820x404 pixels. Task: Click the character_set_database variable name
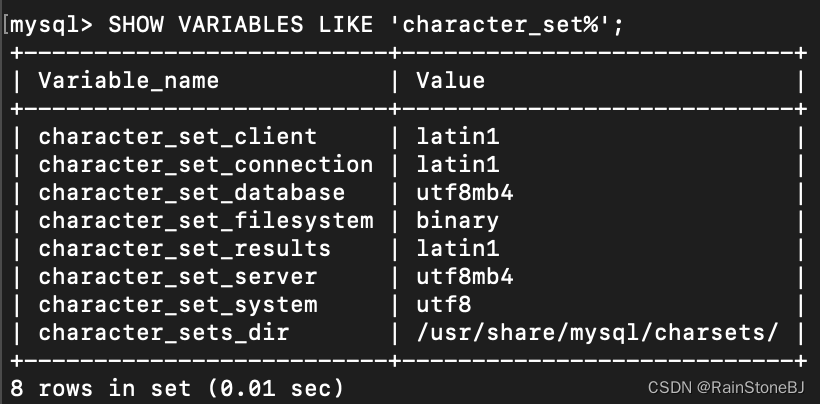click(191, 193)
